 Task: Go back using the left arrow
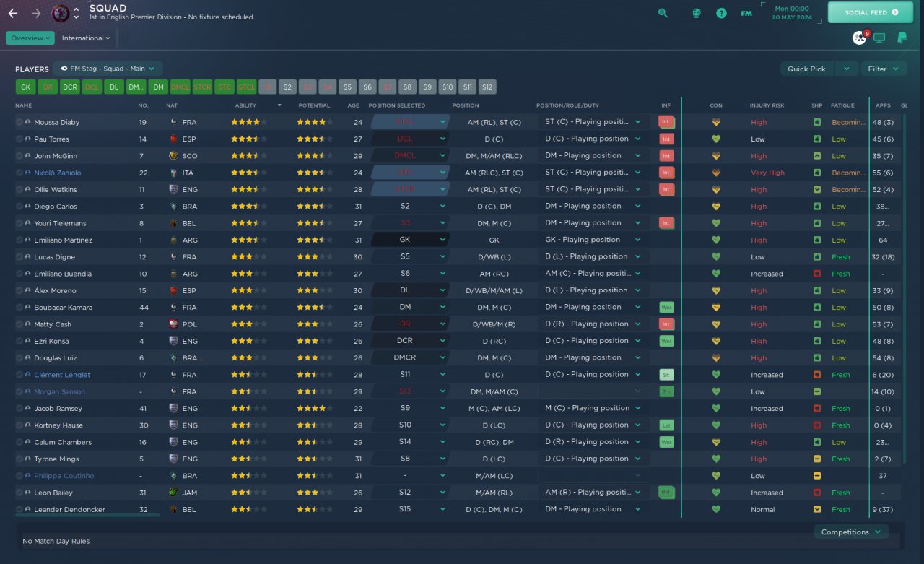click(x=13, y=13)
